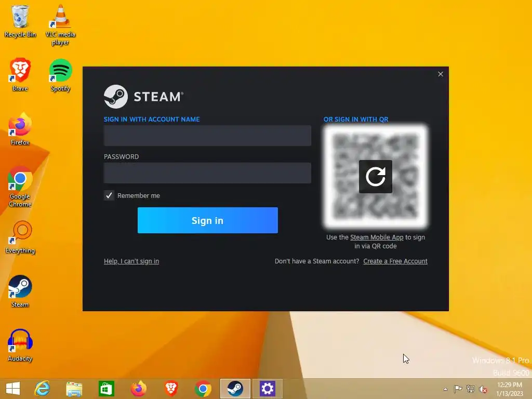Click the "OR SIGN IN WITH QR" label
This screenshot has height=399, width=532.
[356, 119]
